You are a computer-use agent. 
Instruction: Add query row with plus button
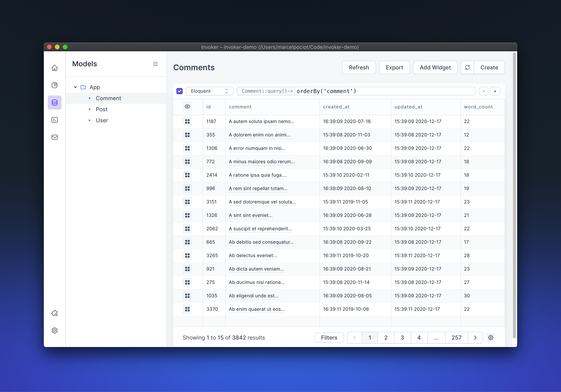(495, 91)
